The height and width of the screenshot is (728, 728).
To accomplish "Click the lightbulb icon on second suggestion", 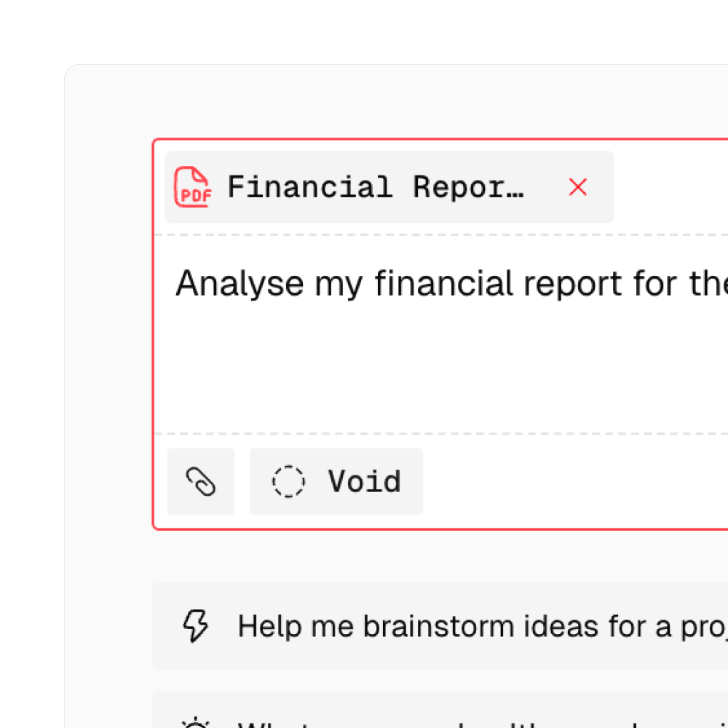I will click(x=195, y=722).
